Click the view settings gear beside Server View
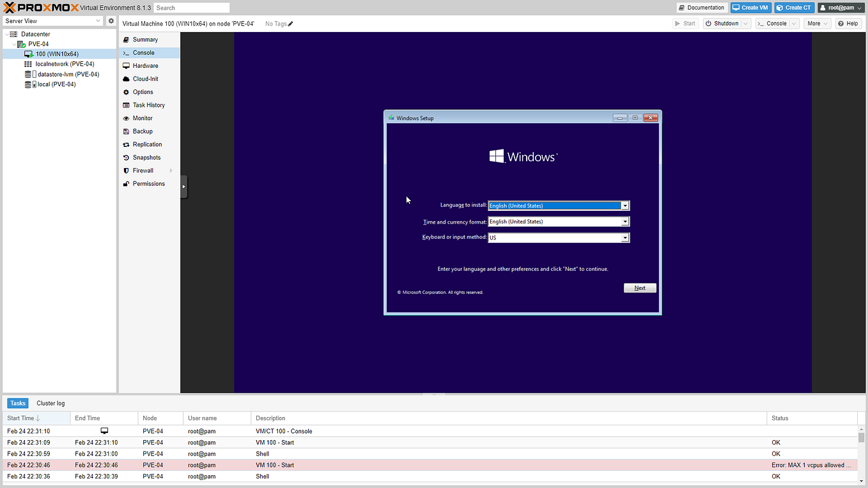 point(111,20)
